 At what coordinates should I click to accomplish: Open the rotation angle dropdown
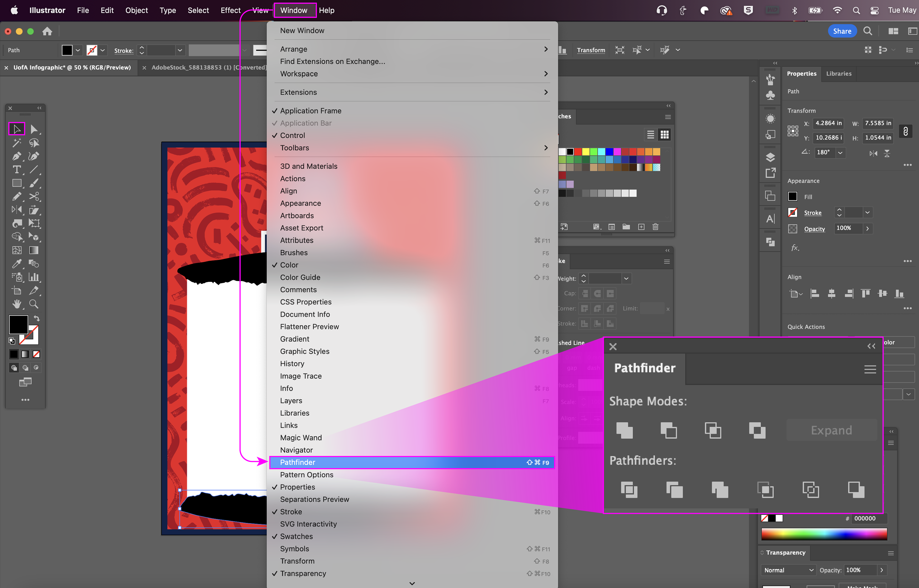[x=840, y=152]
